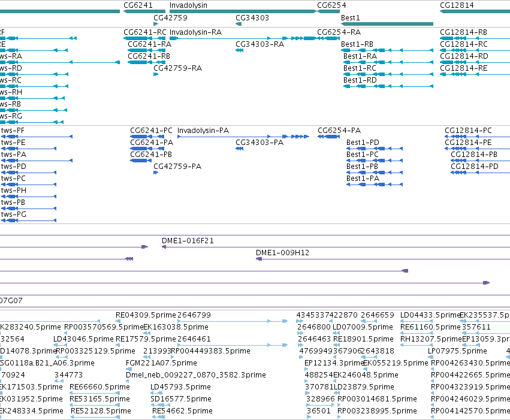Select protein Best1-PB
The image size is (510, 420).
point(362,167)
